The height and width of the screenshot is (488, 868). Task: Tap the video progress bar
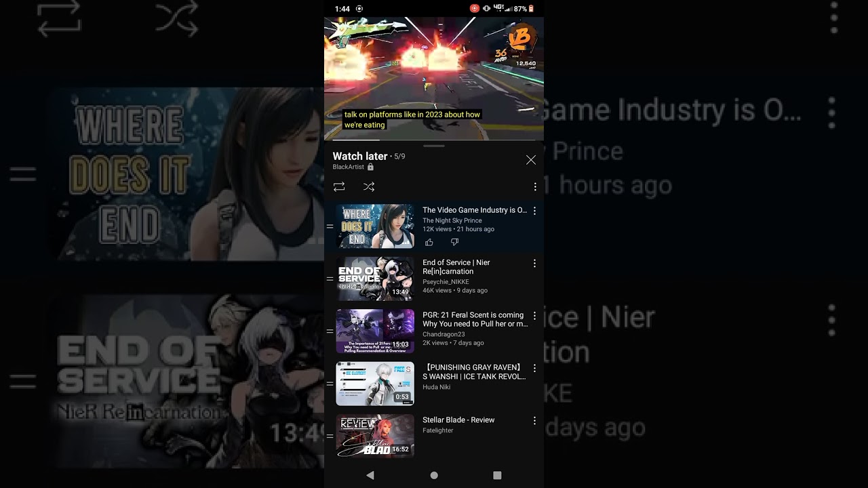pyautogui.click(x=434, y=140)
